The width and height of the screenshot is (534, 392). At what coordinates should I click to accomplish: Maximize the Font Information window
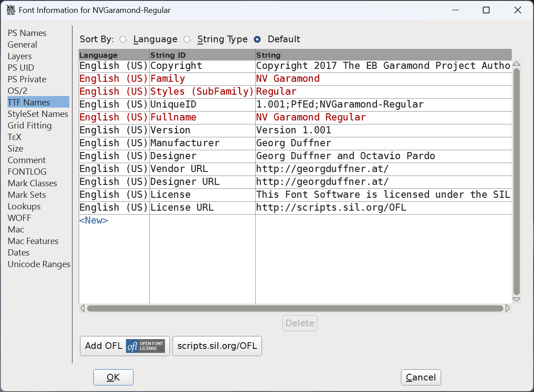(x=486, y=10)
